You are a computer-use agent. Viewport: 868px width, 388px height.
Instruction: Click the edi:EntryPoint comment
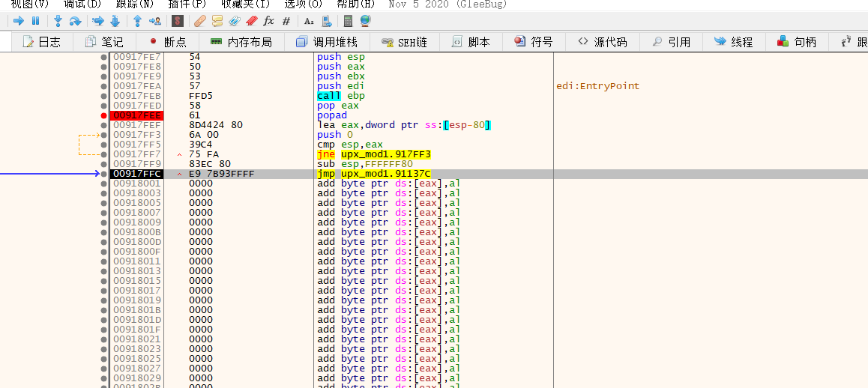point(598,86)
